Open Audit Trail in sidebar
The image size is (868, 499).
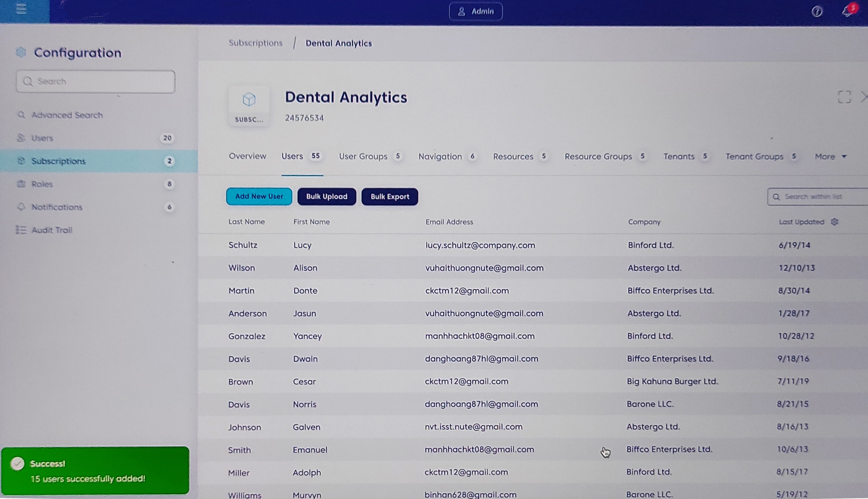(x=52, y=230)
